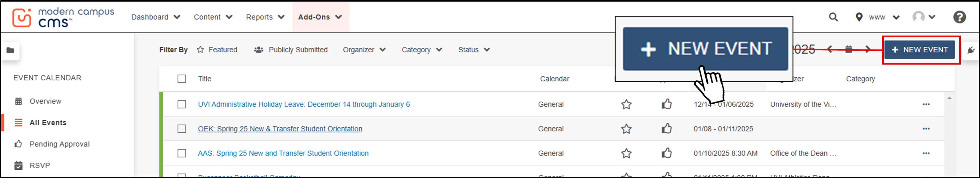The height and width of the screenshot is (178, 980).
Task: Toggle the select-all checkbox in header
Action: 182,79
